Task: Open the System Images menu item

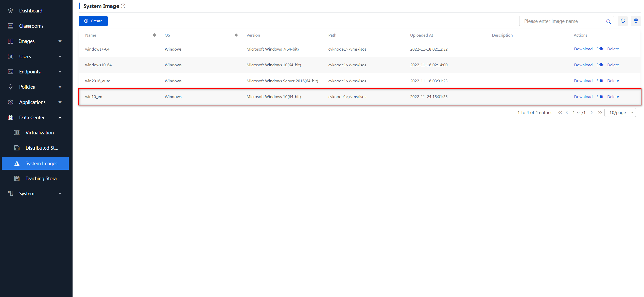Action: (35, 163)
